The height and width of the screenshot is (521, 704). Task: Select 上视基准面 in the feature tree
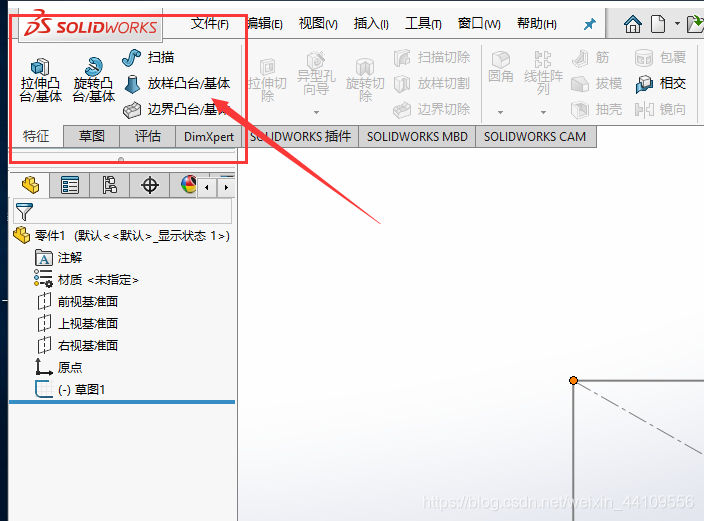pos(77,323)
